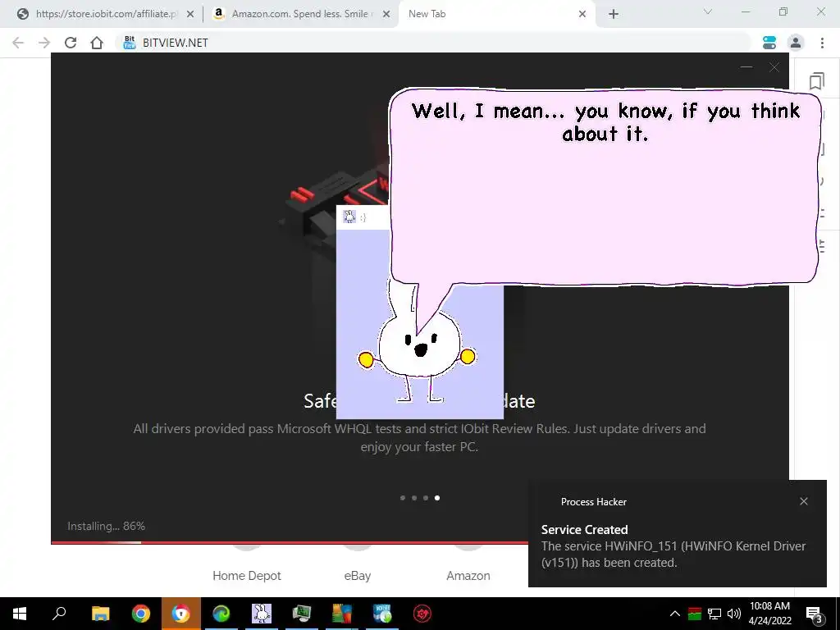Go back with the browser back arrow
Image resolution: width=840 pixels, height=630 pixels.
coord(18,43)
